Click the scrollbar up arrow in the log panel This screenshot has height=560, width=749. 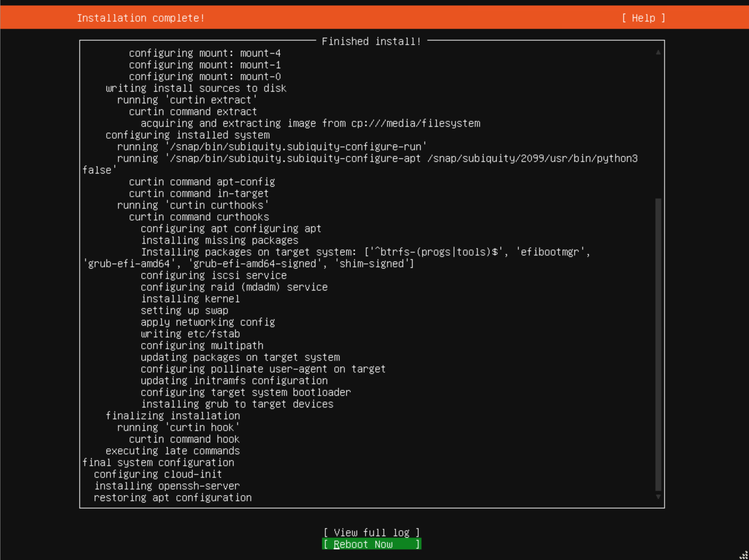click(x=658, y=52)
